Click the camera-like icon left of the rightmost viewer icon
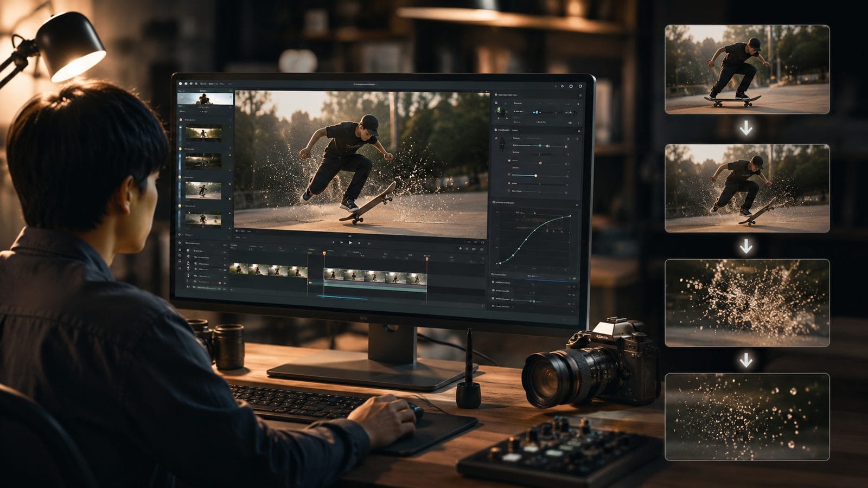 475,242
